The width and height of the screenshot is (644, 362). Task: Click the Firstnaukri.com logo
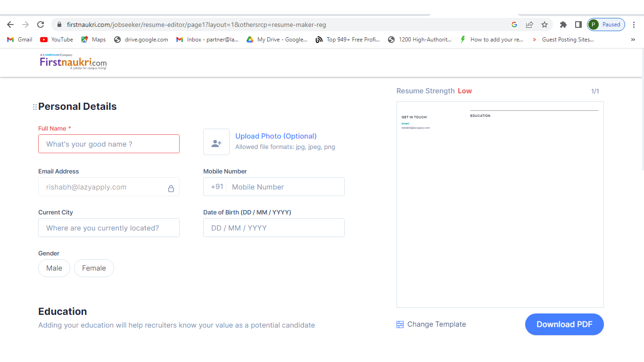pos(73,62)
